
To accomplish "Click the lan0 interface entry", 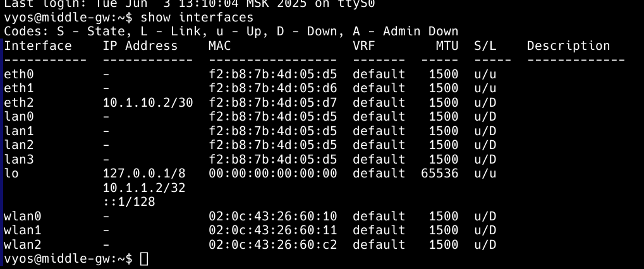I will 19,116.
